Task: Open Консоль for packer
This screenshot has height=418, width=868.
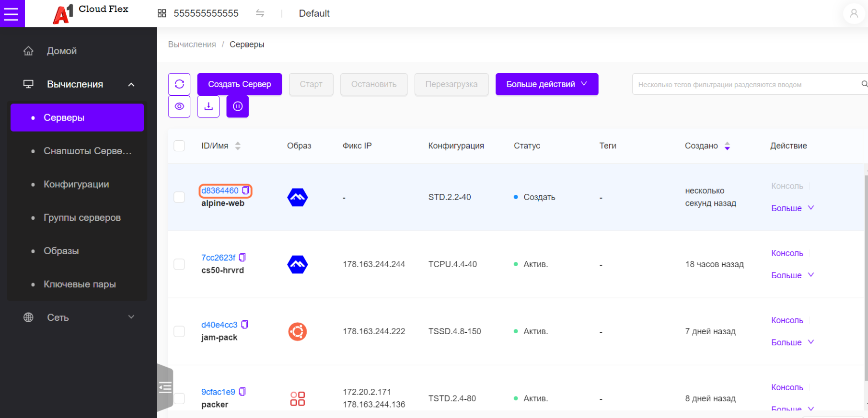Action: (787, 387)
